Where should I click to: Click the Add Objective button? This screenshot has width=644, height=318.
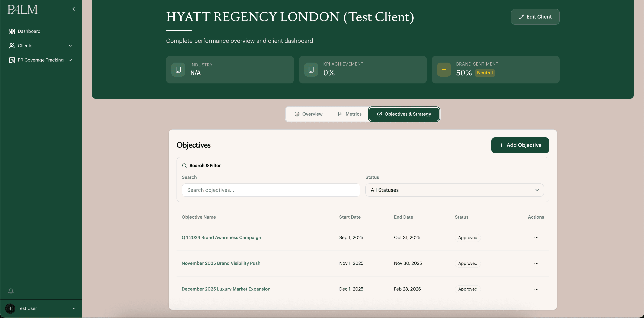[x=520, y=145]
